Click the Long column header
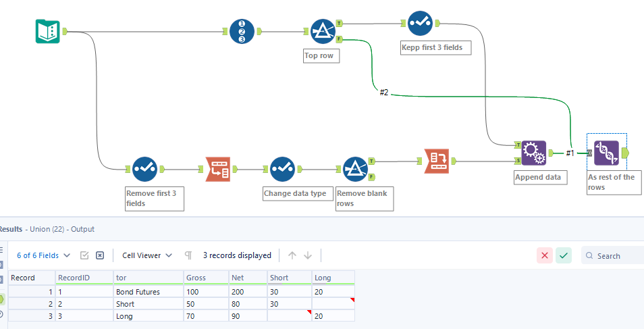This screenshot has width=644, height=329. pyautogui.click(x=333, y=278)
